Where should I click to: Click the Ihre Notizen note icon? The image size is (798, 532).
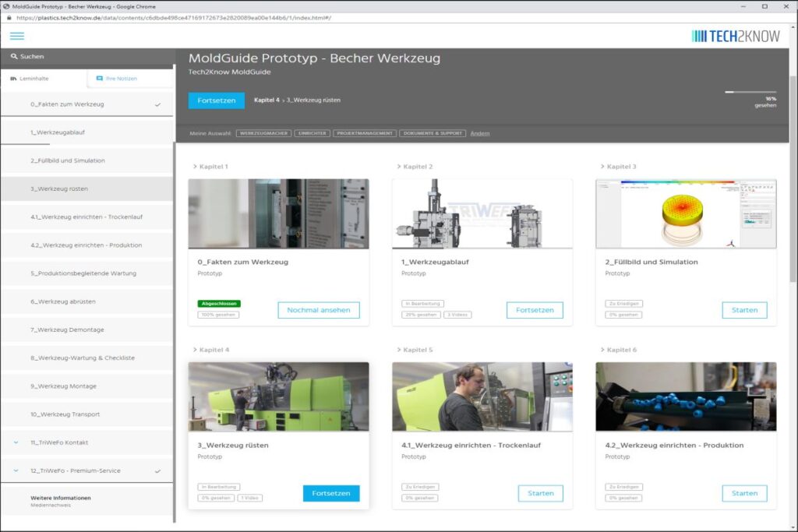coord(100,79)
